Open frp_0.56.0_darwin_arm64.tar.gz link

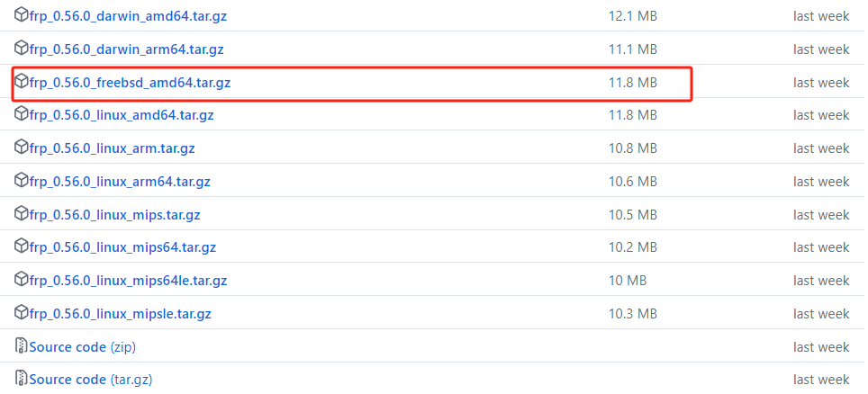click(x=126, y=49)
